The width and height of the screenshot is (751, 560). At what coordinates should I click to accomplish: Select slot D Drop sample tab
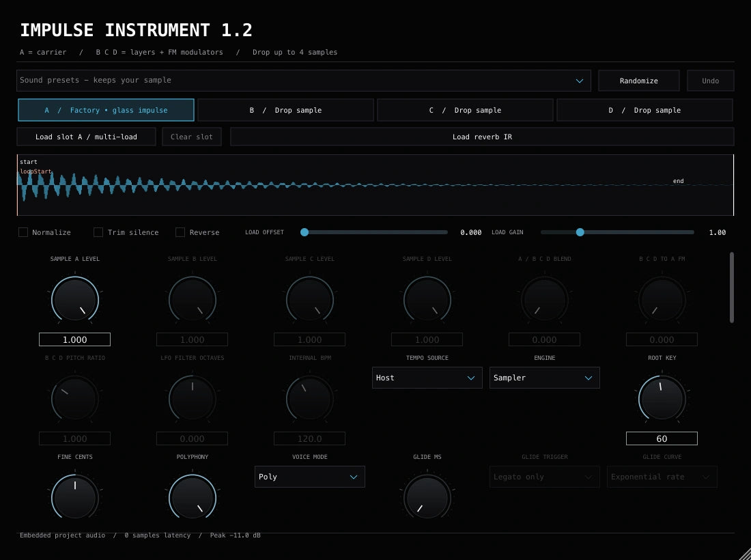click(x=644, y=110)
